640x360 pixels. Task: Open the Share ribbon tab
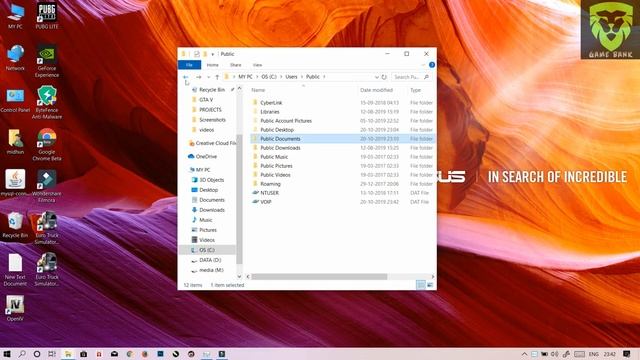(236, 65)
